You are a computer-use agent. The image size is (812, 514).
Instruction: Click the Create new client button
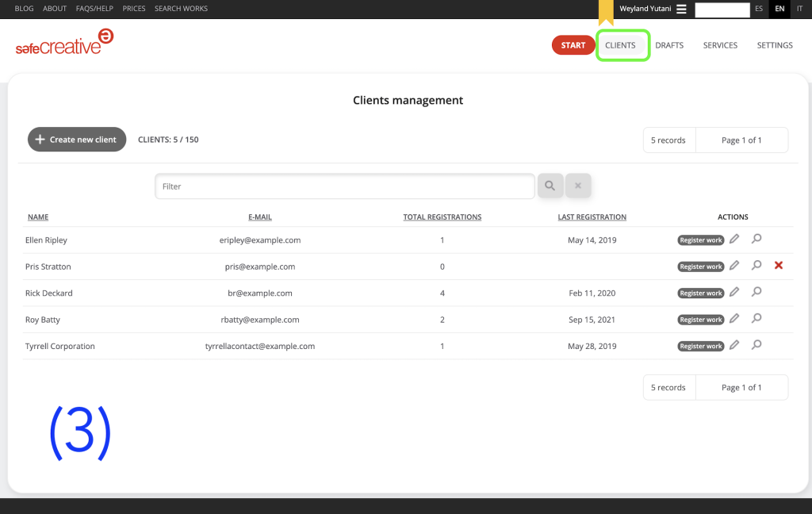[77, 140]
